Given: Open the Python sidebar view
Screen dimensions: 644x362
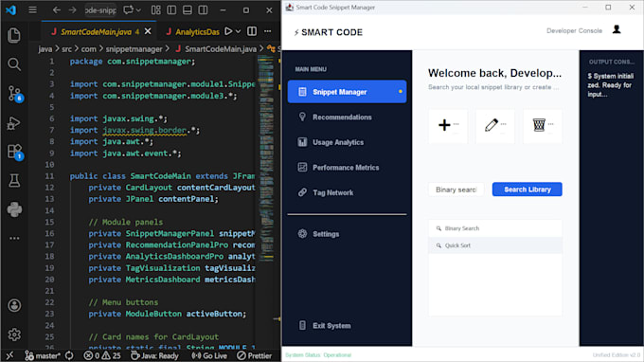Looking at the screenshot, I should click(x=14, y=209).
